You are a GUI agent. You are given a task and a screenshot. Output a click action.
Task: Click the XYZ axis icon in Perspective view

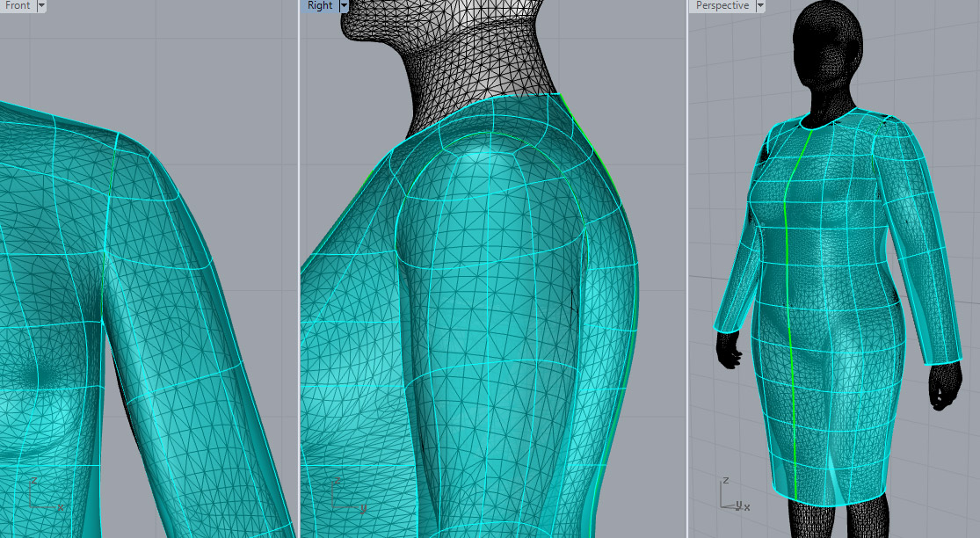coord(733,496)
